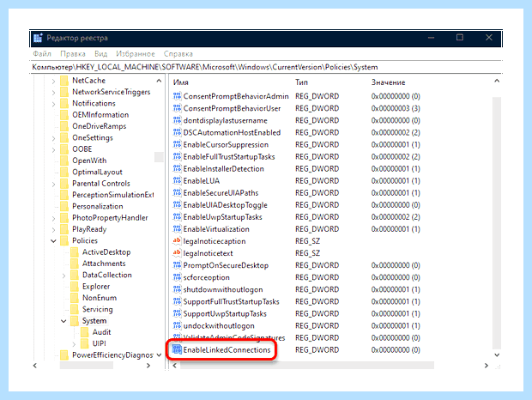This screenshot has height=400, width=532.
Task: Click the UIPI folder icon
Action: point(84,343)
